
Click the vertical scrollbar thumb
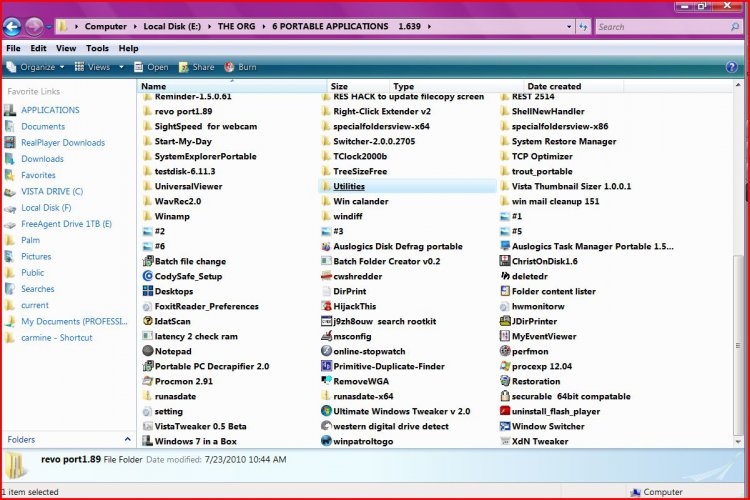point(738,343)
